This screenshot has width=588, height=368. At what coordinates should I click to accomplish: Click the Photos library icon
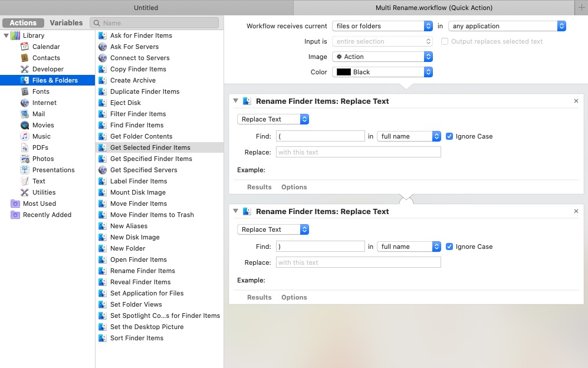[25, 159]
